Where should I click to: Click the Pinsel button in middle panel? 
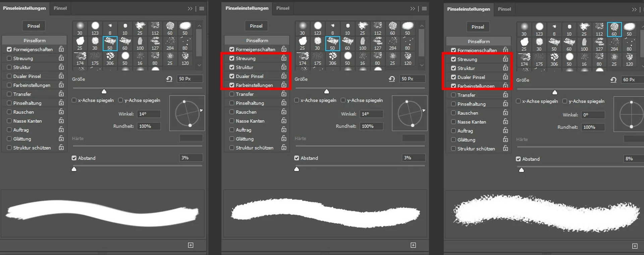pos(256,26)
